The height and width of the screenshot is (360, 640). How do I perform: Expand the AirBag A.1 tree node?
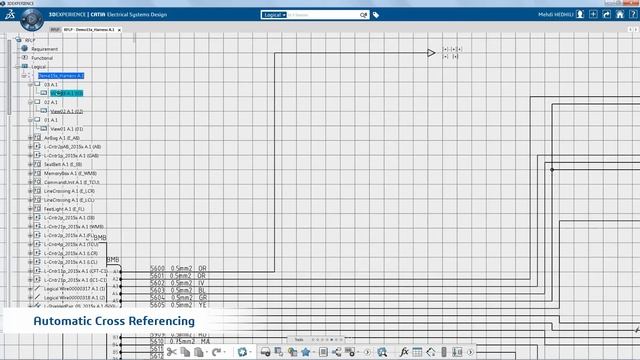(30, 138)
